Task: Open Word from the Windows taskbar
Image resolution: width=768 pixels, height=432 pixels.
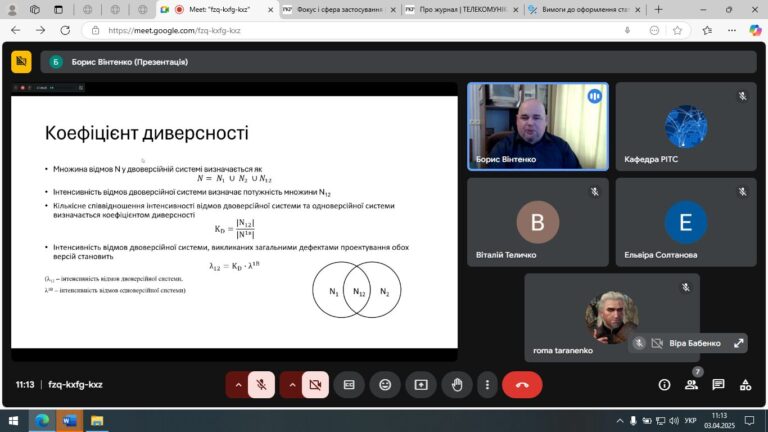Action: point(69,421)
